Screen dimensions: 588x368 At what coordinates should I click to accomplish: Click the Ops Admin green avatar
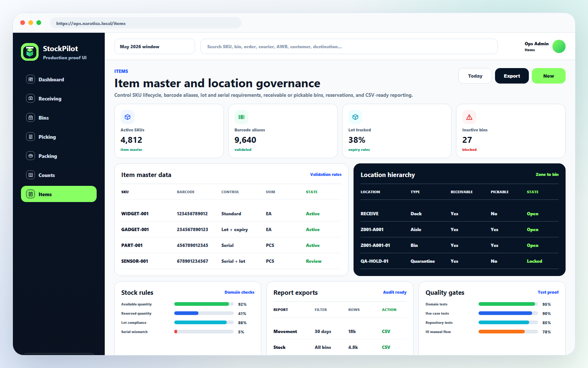pos(559,46)
